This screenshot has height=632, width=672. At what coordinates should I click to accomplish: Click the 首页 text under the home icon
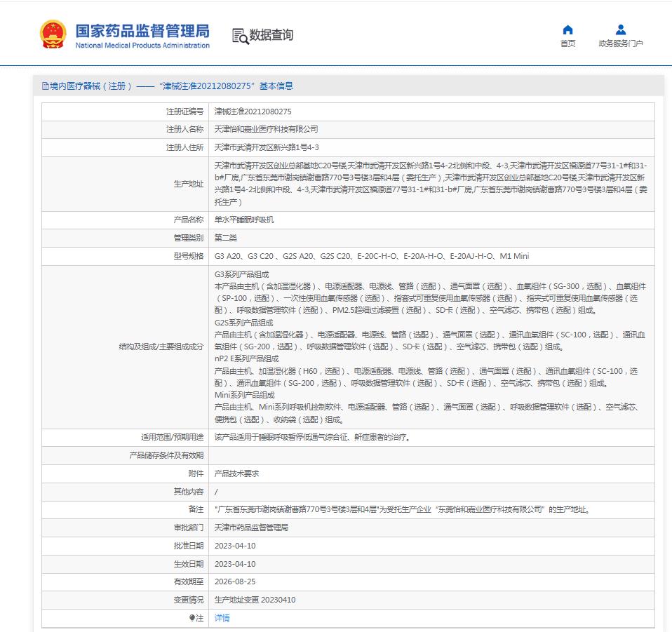[x=567, y=43]
